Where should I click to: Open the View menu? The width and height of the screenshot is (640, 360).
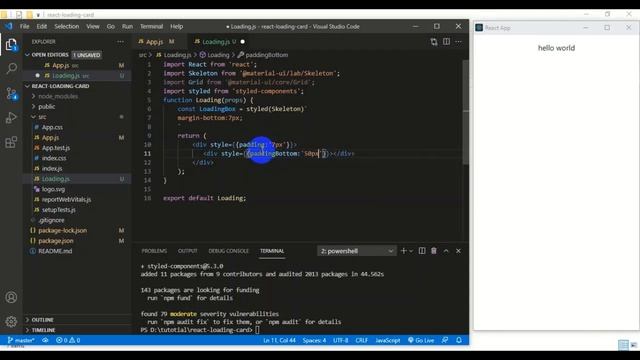coord(93,27)
